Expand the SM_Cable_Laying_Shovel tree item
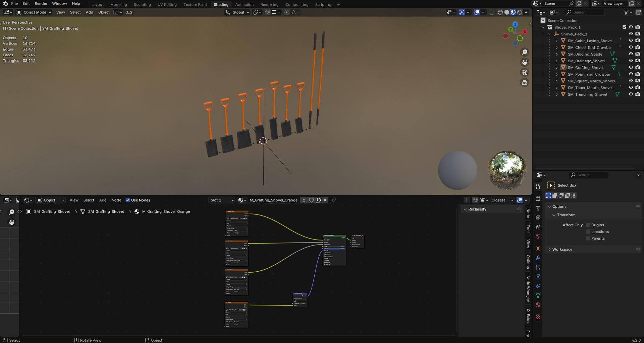644x343 pixels. click(x=556, y=41)
